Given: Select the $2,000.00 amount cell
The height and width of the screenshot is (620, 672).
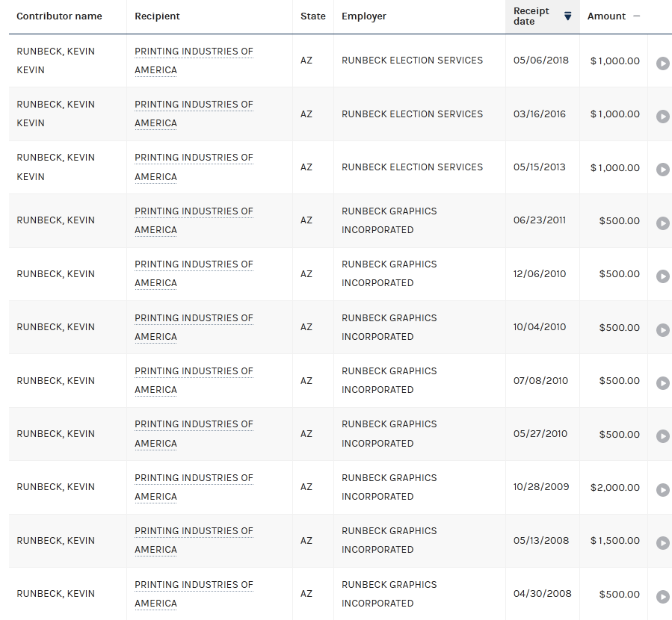Looking at the screenshot, I should pyautogui.click(x=614, y=487).
